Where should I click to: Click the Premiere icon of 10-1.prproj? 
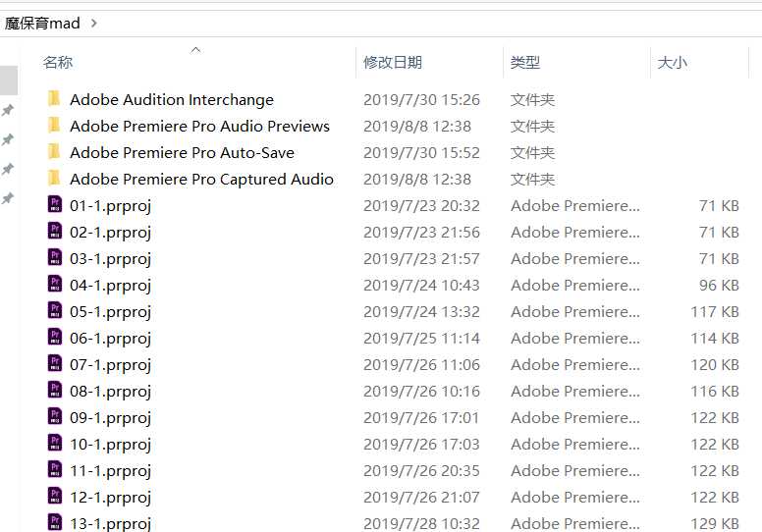pos(55,443)
